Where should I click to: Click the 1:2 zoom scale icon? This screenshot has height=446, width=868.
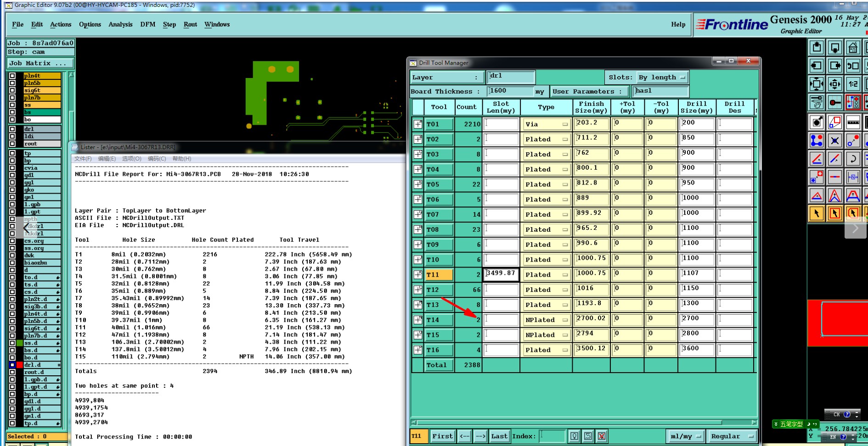pyautogui.click(x=853, y=84)
